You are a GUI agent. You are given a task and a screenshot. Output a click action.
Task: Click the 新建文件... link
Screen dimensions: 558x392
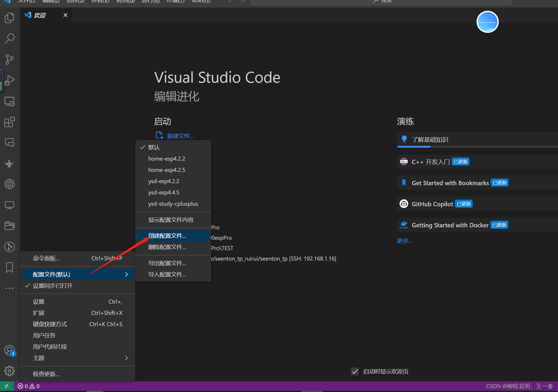pos(180,136)
